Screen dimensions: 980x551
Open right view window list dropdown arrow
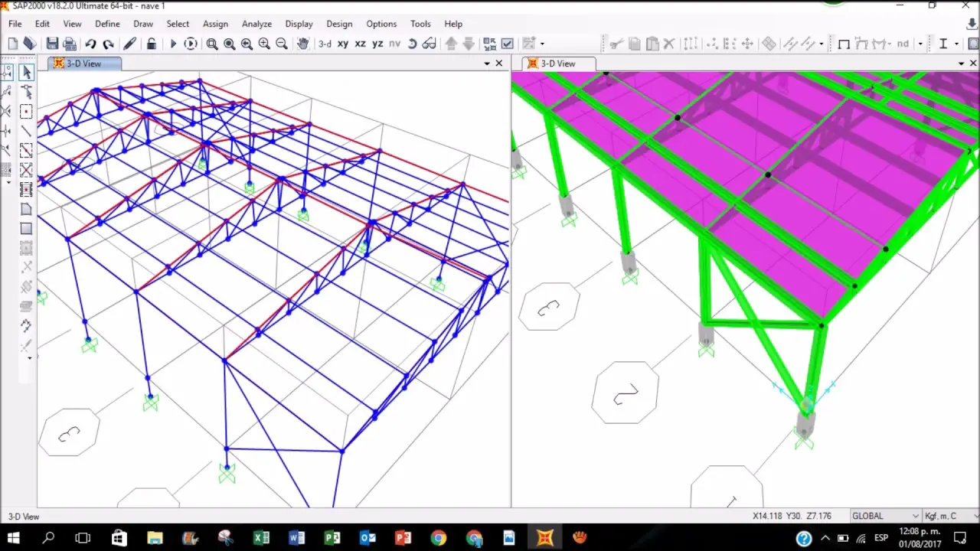click(962, 64)
